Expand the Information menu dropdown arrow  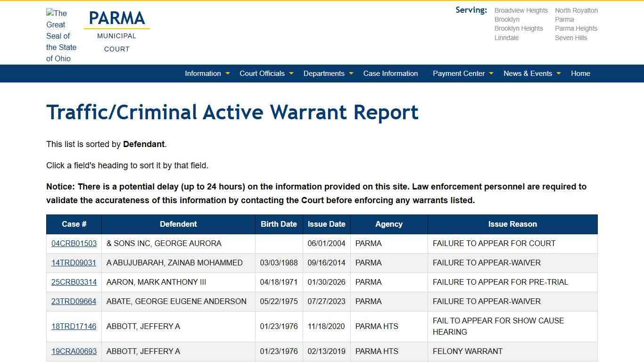[x=228, y=74]
